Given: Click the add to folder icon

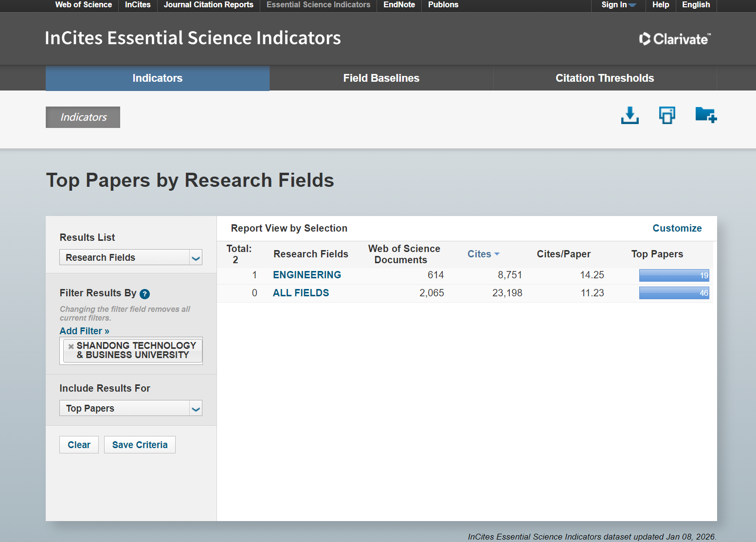Looking at the screenshot, I should click(x=705, y=115).
